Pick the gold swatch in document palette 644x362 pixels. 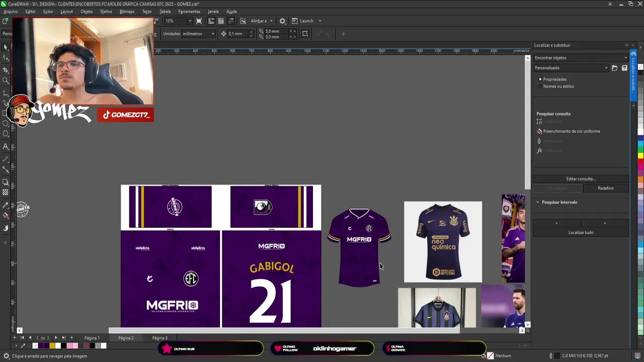point(52,346)
